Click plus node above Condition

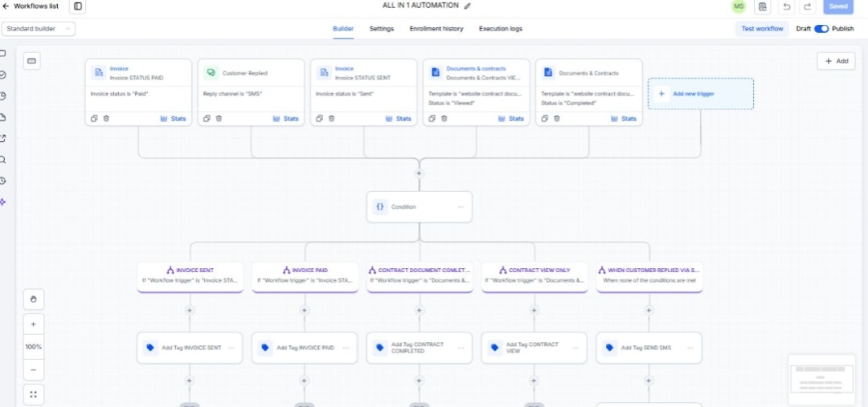point(419,173)
